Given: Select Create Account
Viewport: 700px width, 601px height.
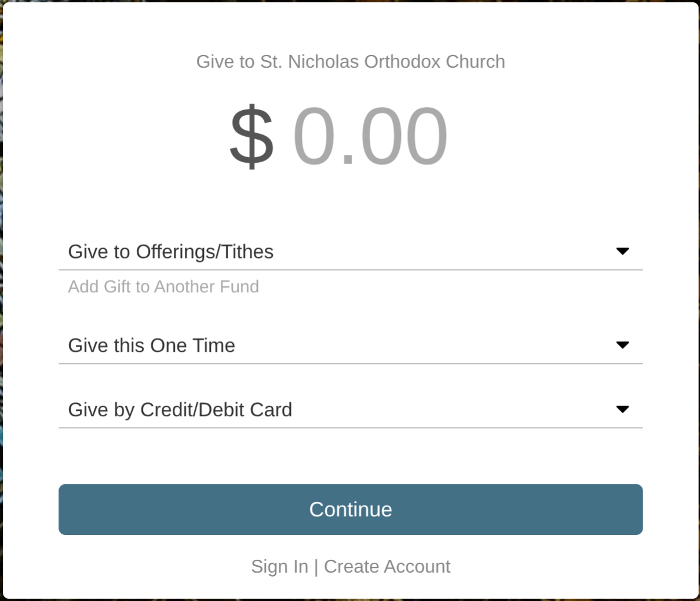Looking at the screenshot, I should 387,566.
